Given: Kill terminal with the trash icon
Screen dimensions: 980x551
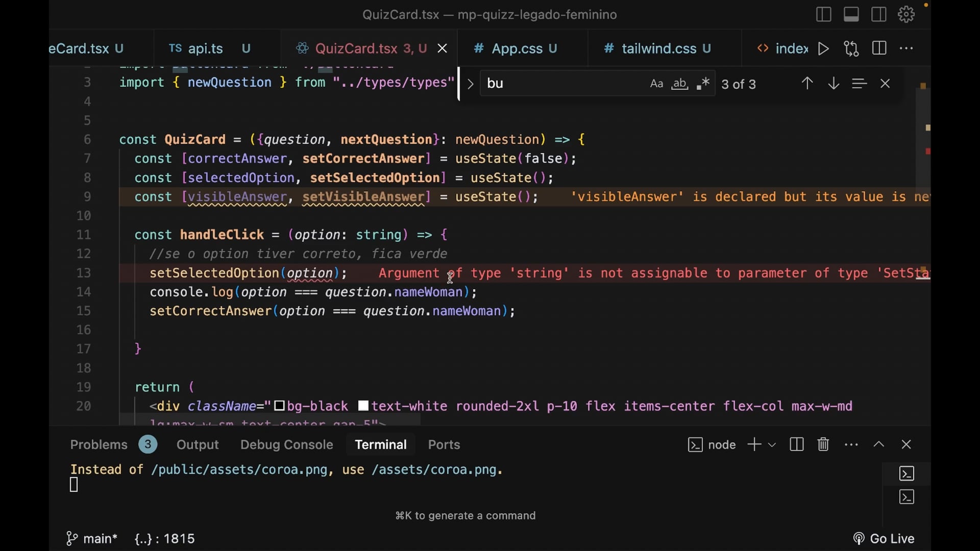Looking at the screenshot, I should tap(823, 444).
